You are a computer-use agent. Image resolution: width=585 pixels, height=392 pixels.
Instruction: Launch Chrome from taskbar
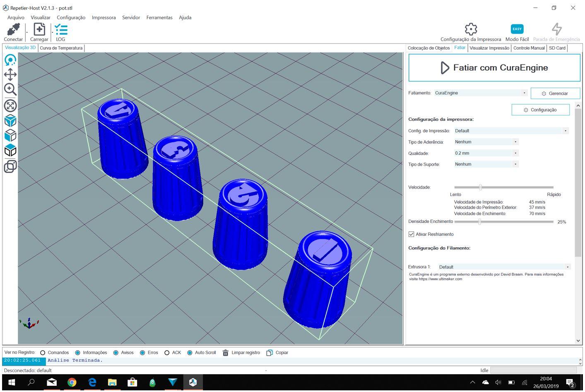point(72,382)
